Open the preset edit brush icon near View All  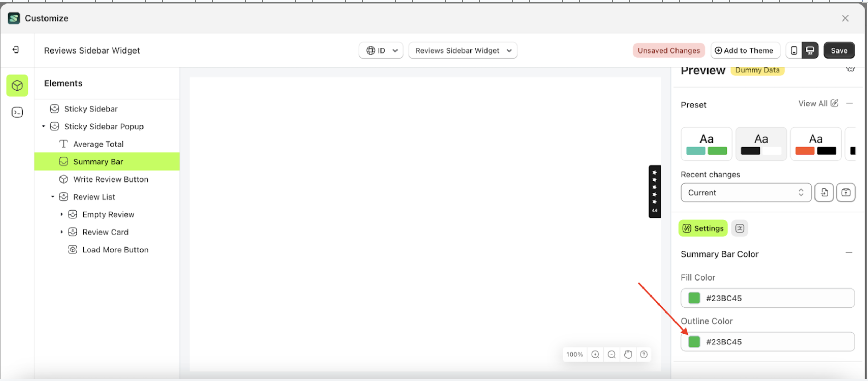click(835, 103)
